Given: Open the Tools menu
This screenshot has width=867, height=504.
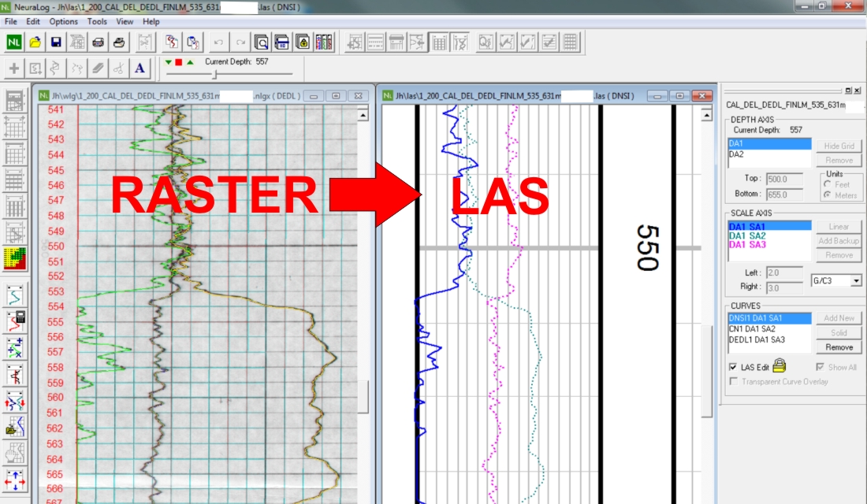Looking at the screenshot, I should coord(97,21).
